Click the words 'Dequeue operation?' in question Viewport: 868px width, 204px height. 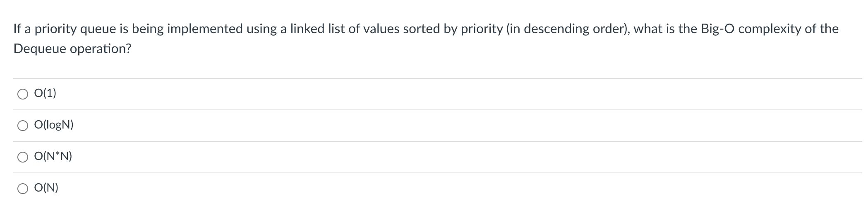[x=72, y=49]
